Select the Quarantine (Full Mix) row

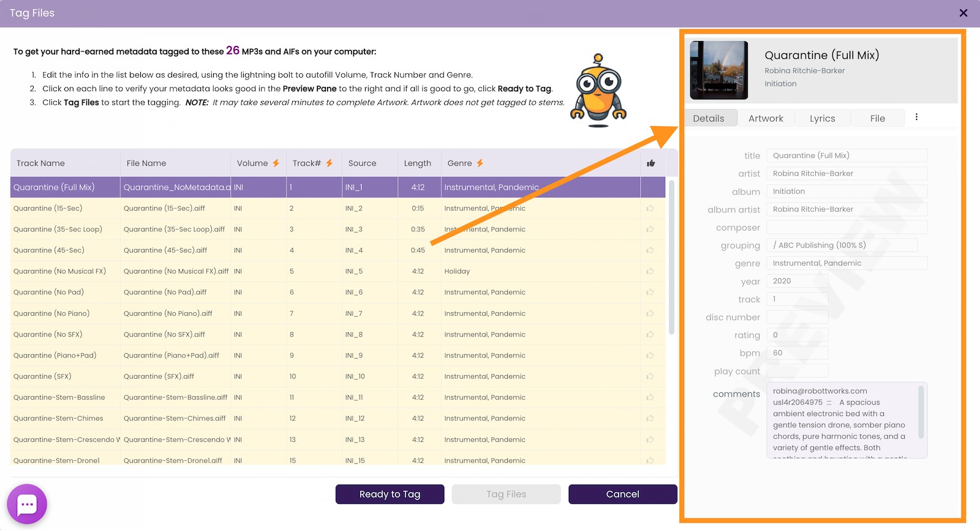[337, 187]
